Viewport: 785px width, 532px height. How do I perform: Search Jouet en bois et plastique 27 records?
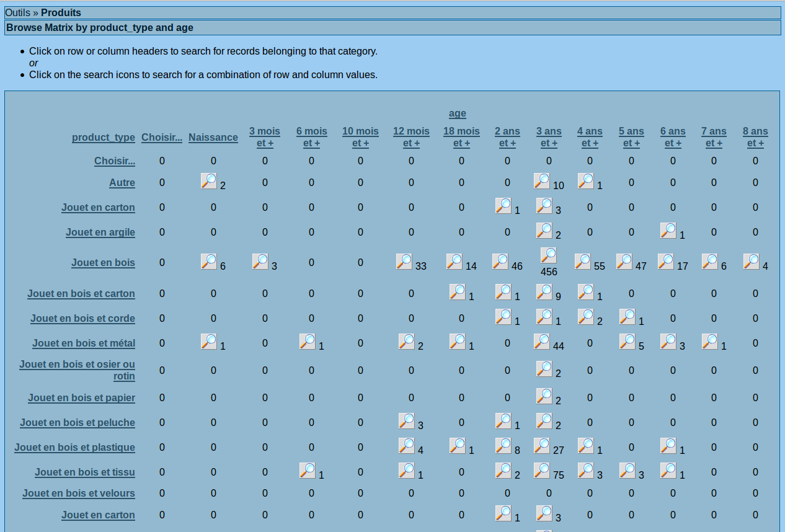(541, 446)
